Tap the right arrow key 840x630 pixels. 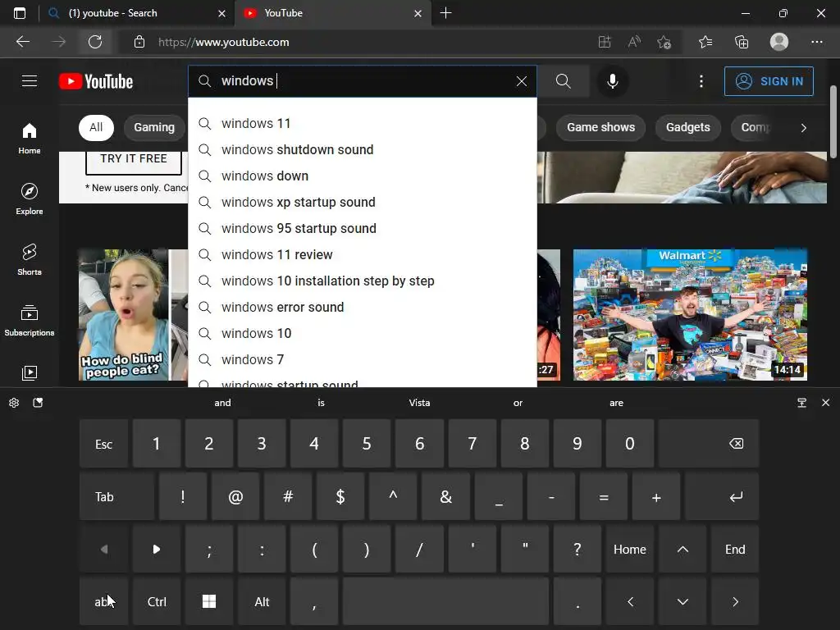(735, 601)
